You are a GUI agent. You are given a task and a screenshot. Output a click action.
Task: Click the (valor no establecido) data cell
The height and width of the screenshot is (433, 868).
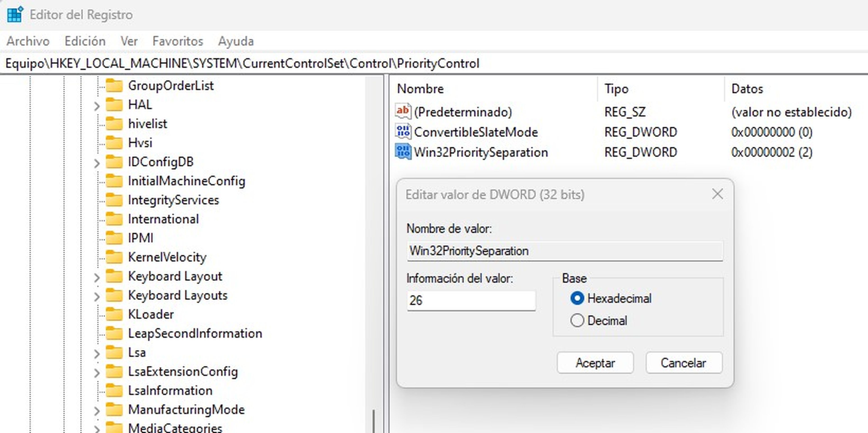(x=792, y=112)
